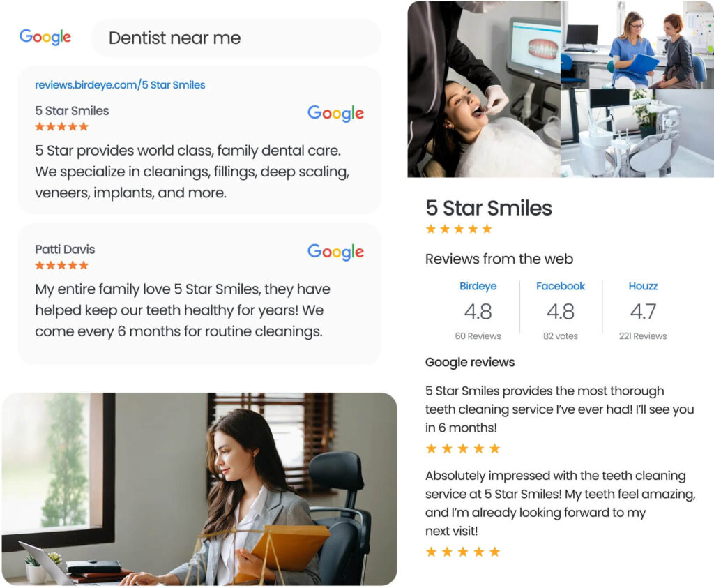Viewport: 714px width, 588px height.
Task: Select the 5 Star Smiles listing title
Action: 72,111
